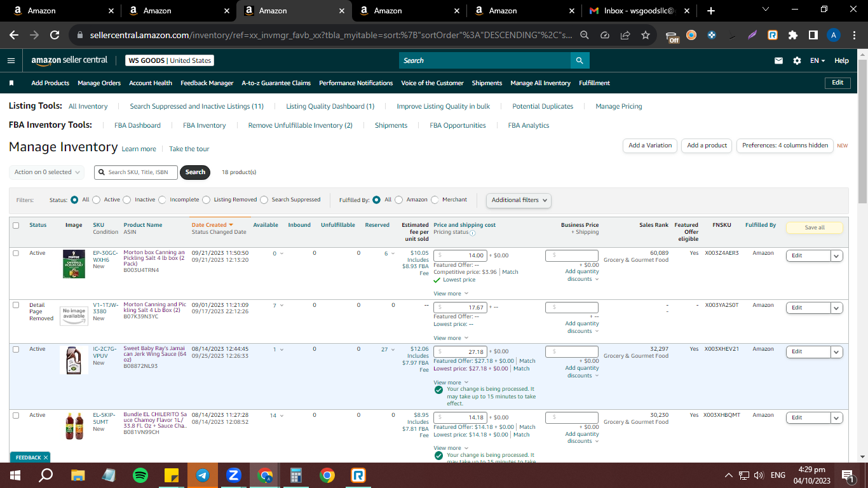Open Manage Orders in the navigation bar

click(x=99, y=83)
